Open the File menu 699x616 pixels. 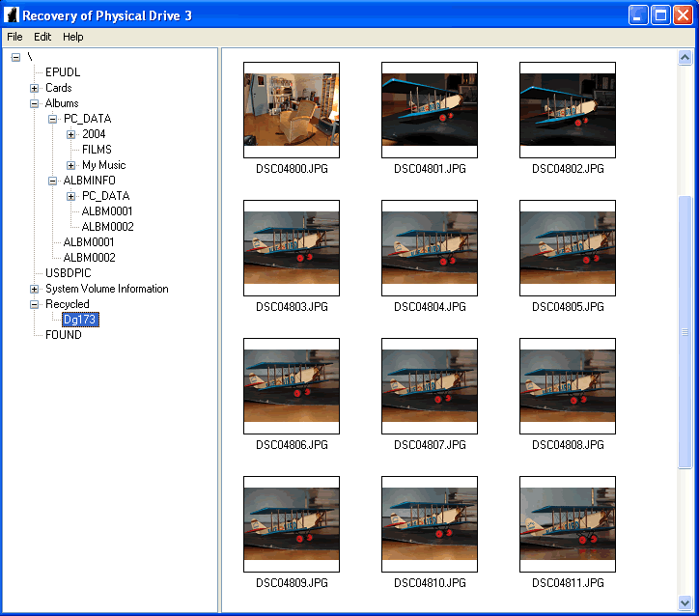pyautogui.click(x=14, y=37)
